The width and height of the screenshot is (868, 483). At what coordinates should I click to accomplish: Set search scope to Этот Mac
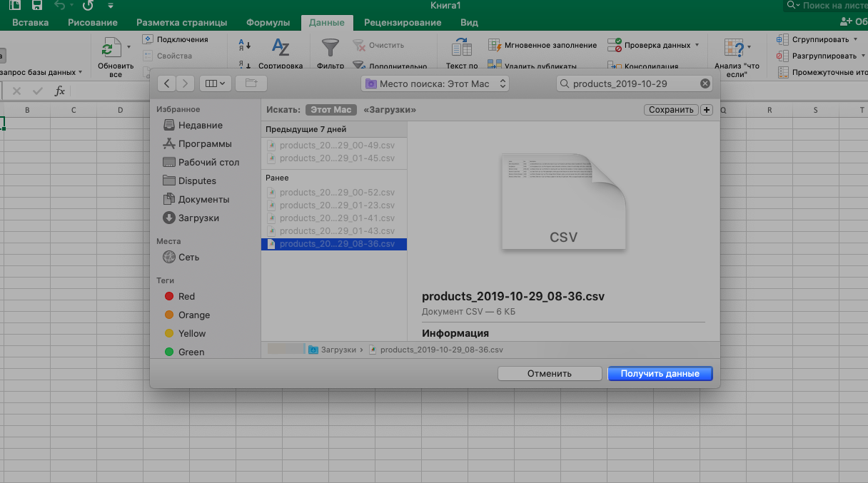[331, 110]
